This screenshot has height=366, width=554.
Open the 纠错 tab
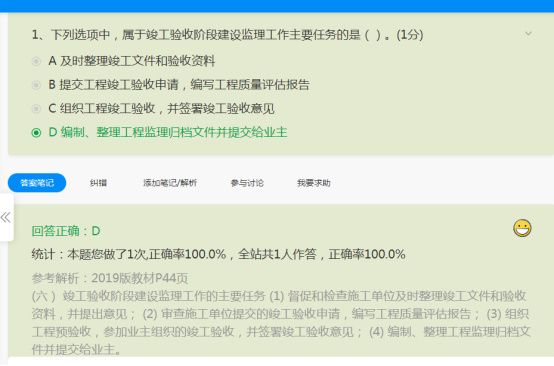98,183
